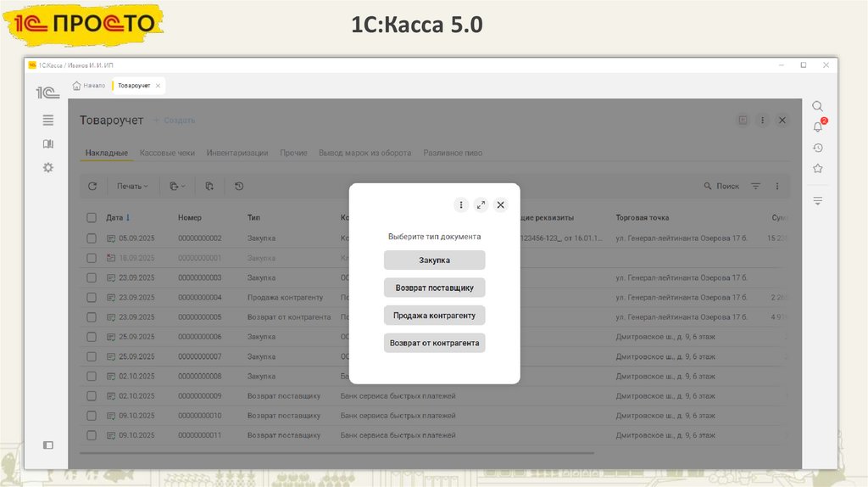Image resolution: width=868 pixels, height=487 pixels.
Task: Click Товароучет form's three-dot menu
Action: click(762, 120)
